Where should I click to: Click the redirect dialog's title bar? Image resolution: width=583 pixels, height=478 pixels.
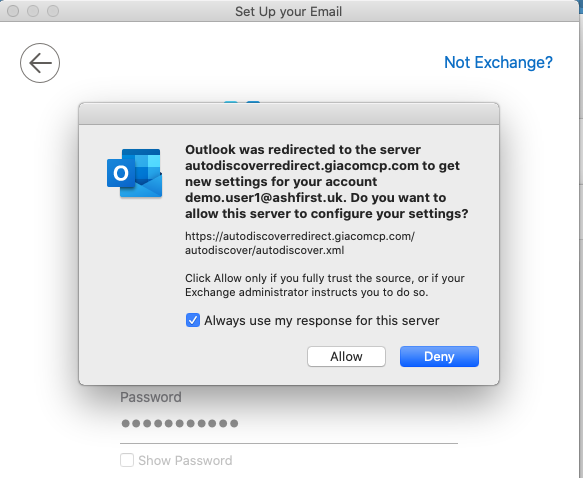289,114
